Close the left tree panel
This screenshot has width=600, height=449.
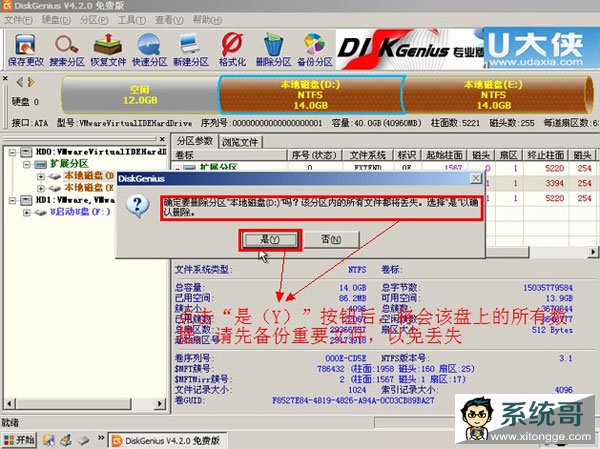click(162, 139)
